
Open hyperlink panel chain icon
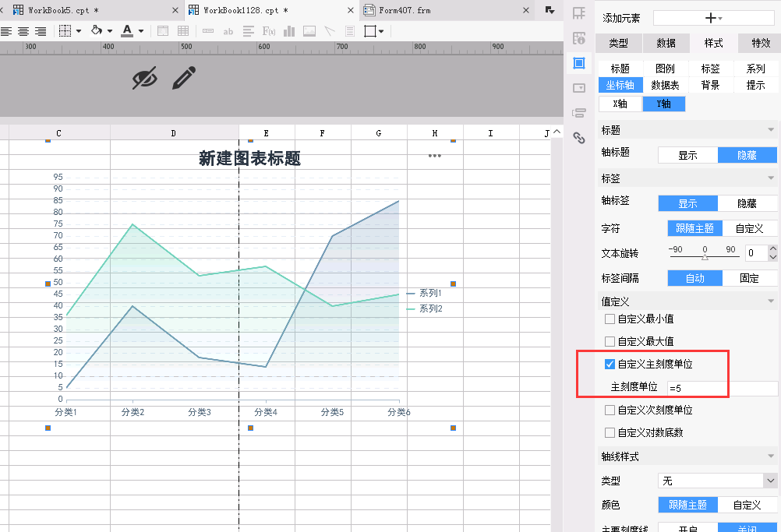(579, 138)
